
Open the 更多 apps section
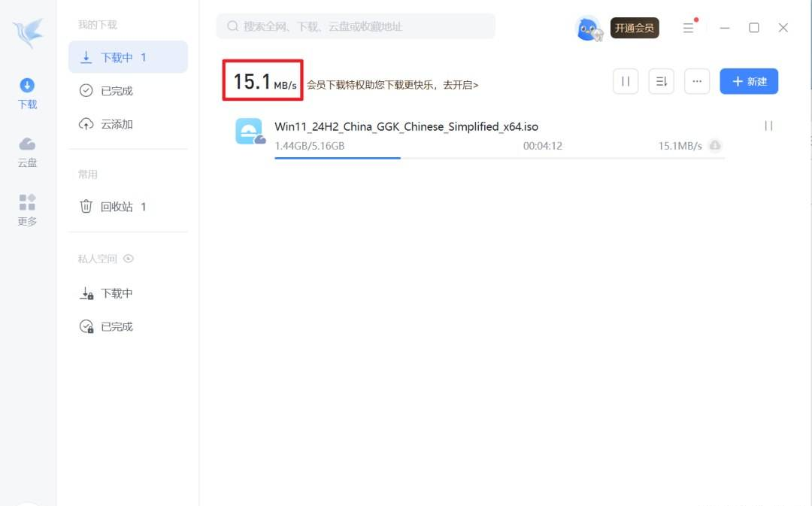(27, 210)
